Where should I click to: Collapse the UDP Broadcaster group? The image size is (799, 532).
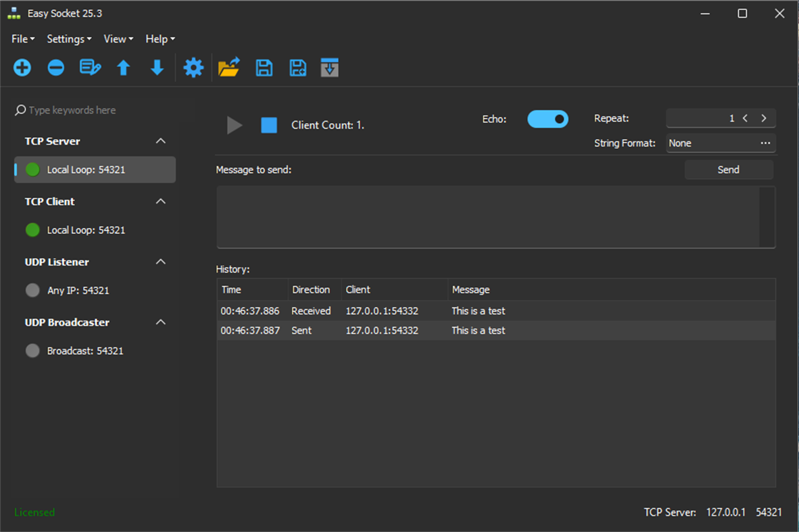coord(160,322)
